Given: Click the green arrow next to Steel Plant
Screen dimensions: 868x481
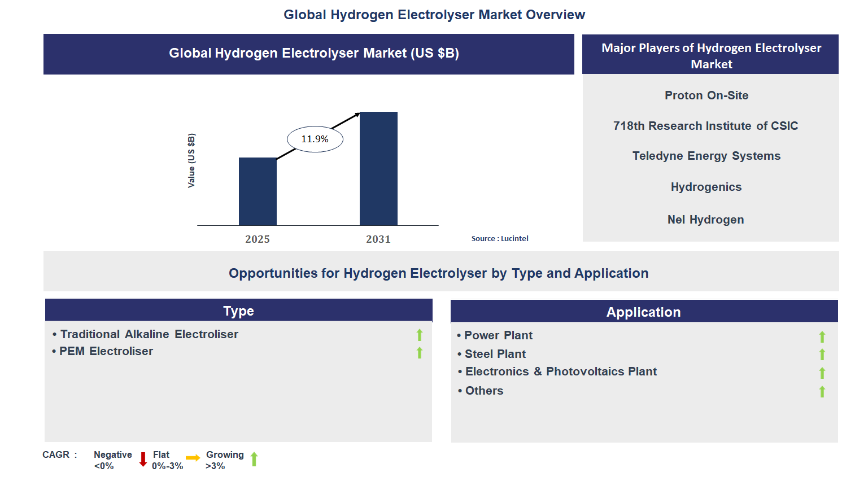Looking at the screenshot, I should click(822, 354).
